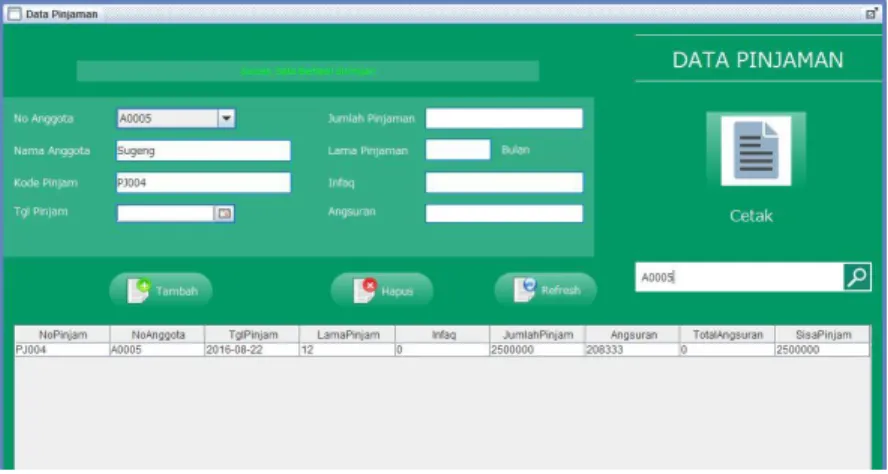The width and height of the screenshot is (888, 474).
Task: Expand the No Anggota dropdown arrow
Action: click(x=226, y=118)
